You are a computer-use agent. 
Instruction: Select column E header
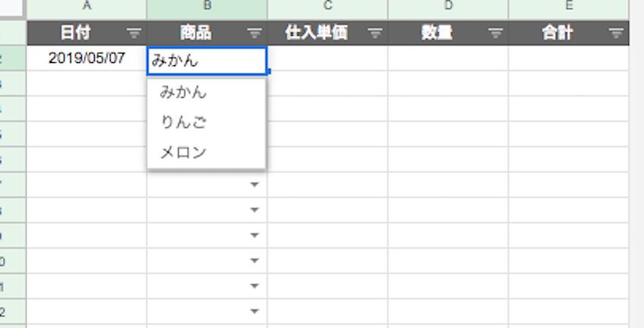(x=568, y=7)
